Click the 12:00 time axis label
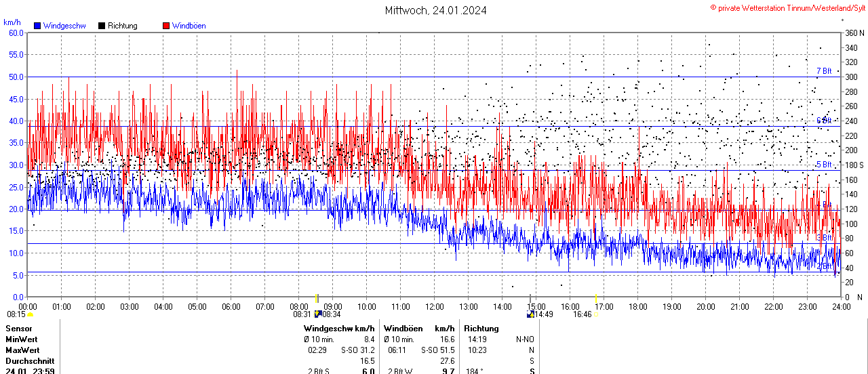 click(434, 306)
